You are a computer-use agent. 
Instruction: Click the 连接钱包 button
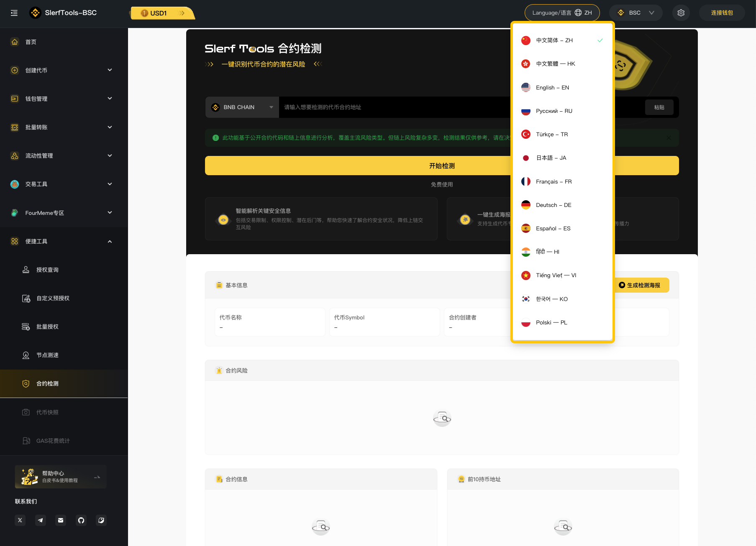tap(722, 13)
